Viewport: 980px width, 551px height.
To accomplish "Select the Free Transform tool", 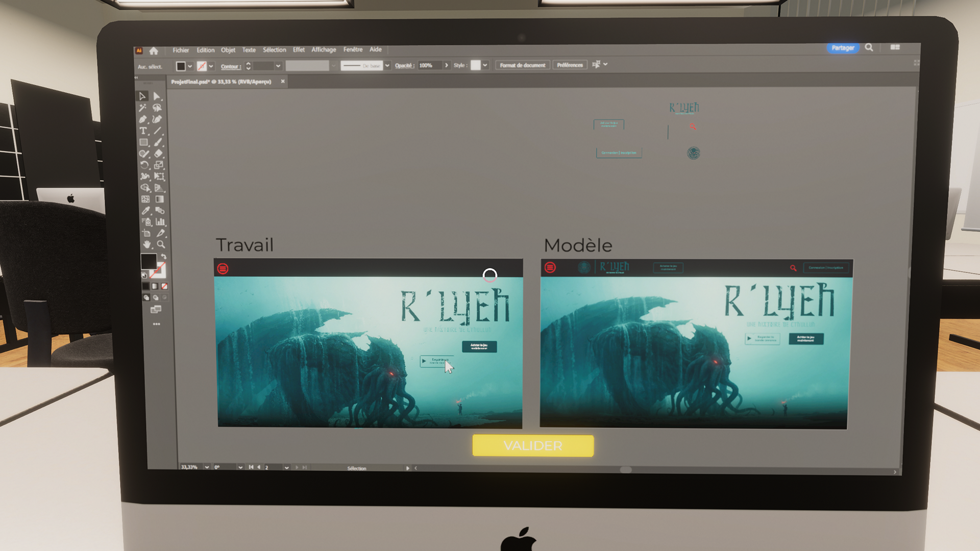I will click(x=159, y=177).
